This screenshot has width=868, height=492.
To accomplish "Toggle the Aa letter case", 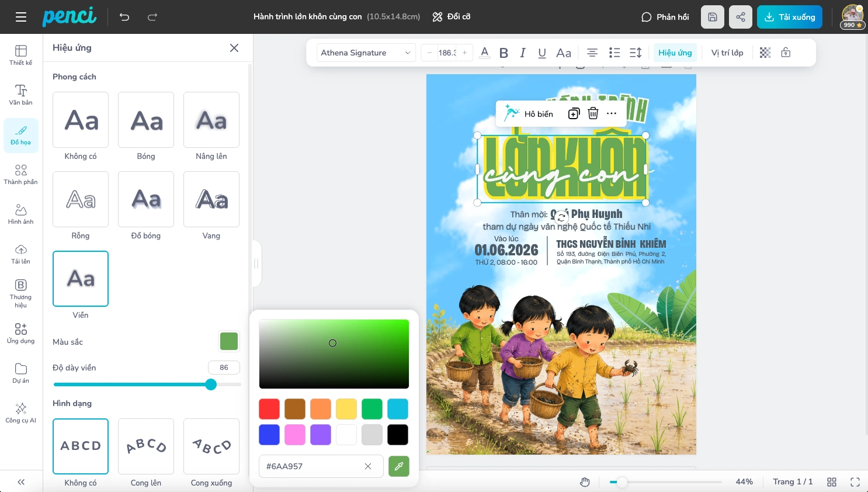I will coord(564,53).
